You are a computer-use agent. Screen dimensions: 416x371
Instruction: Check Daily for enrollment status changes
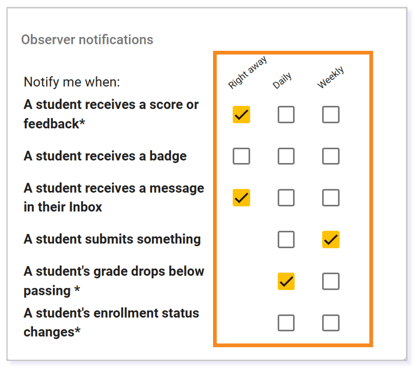pos(286,323)
